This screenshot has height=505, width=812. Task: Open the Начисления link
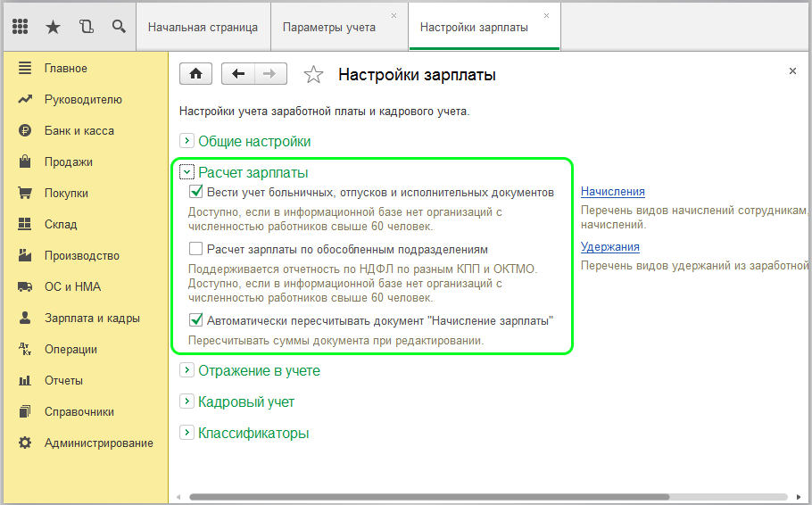point(612,191)
